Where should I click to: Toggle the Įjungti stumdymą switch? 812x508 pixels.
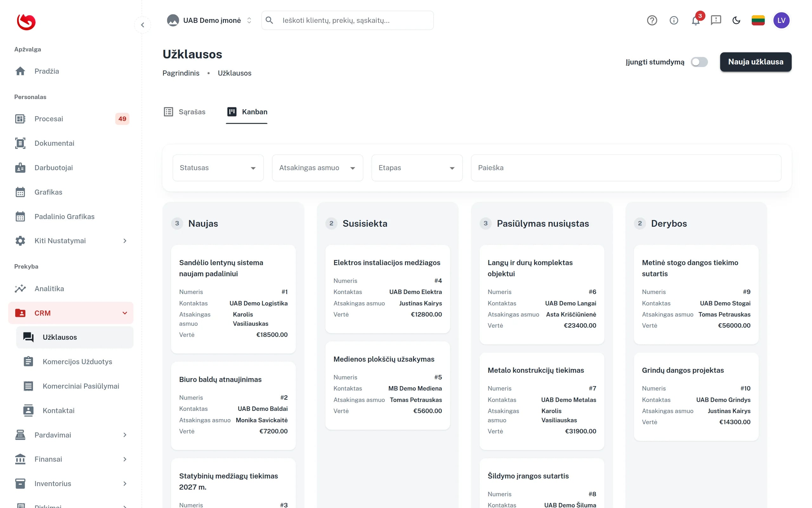[699, 62]
